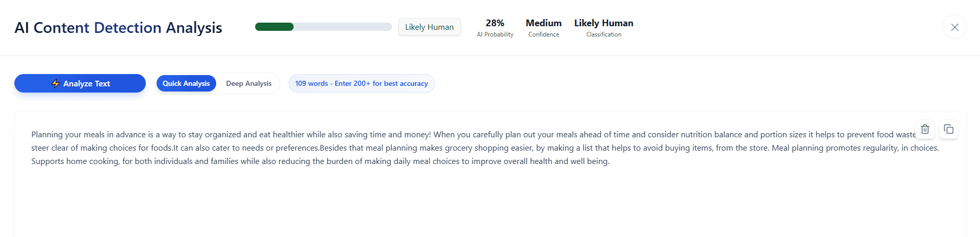Click the empty area below the paragraph text

(462, 206)
